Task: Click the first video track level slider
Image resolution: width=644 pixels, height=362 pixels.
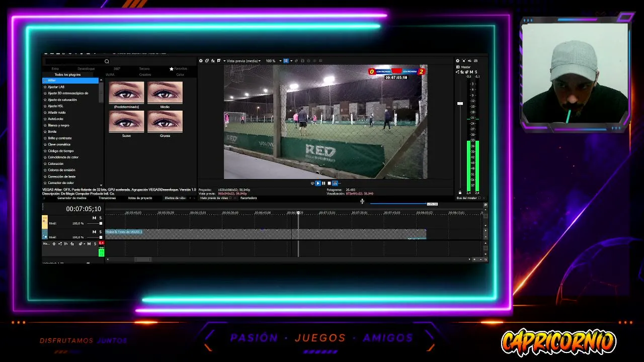Action: click(101, 223)
